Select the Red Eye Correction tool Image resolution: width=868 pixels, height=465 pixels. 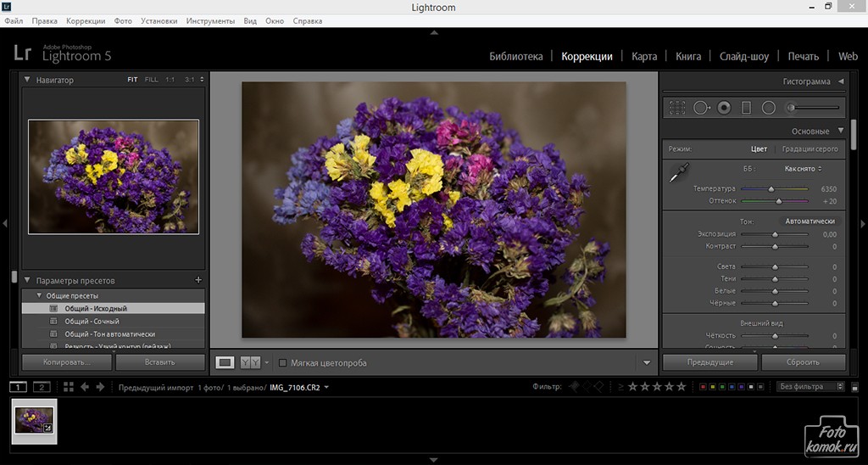point(724,108)
